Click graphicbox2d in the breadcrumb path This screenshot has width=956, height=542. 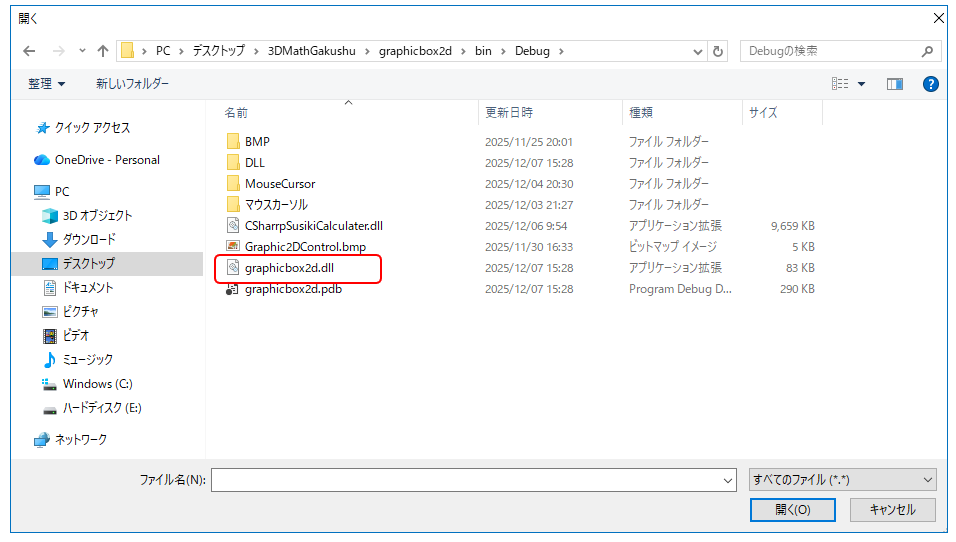tap(415, 51)
